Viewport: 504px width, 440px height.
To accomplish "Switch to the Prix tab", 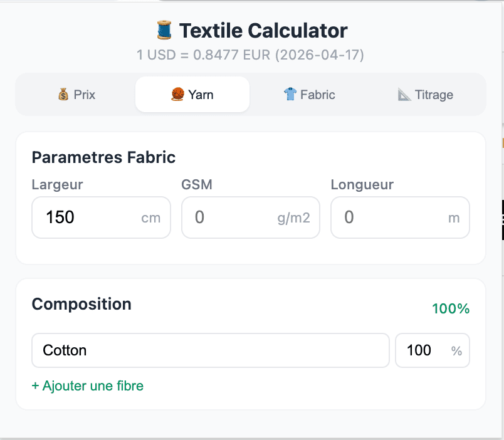I will [x=76, y=94].
